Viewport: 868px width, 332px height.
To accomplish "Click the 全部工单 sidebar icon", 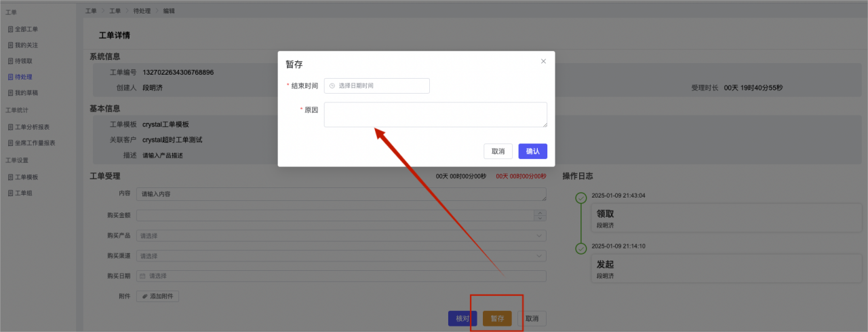I will click(x=10, y=29).
